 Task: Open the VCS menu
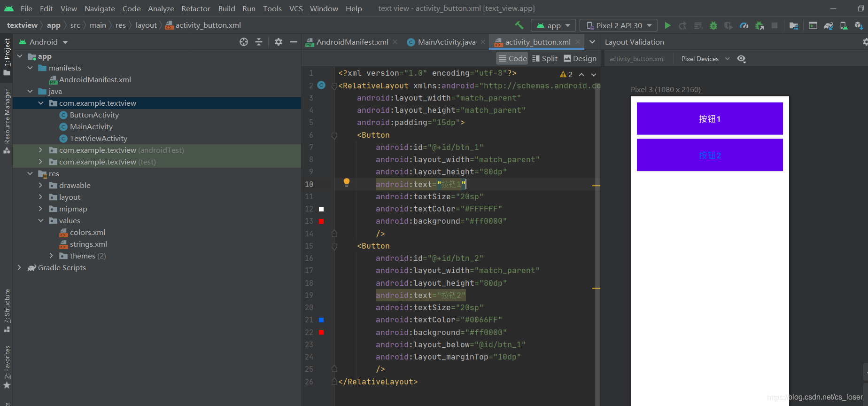pyautogui.click(x=296, y=8)
